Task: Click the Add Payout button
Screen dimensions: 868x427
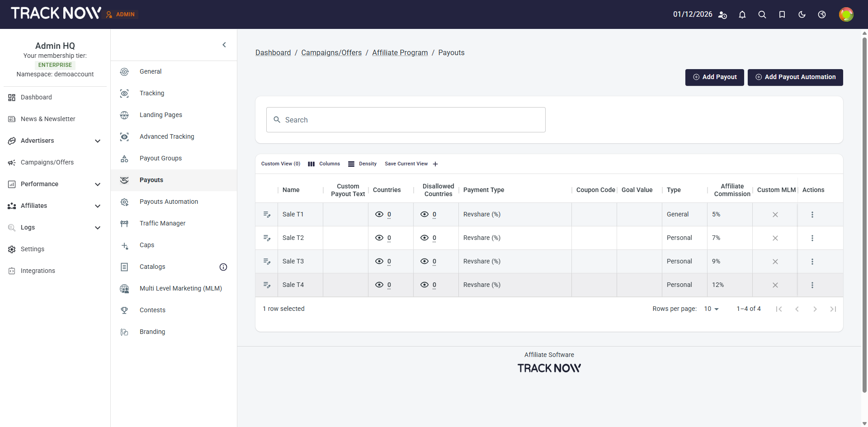Action: tap(714, 77)
